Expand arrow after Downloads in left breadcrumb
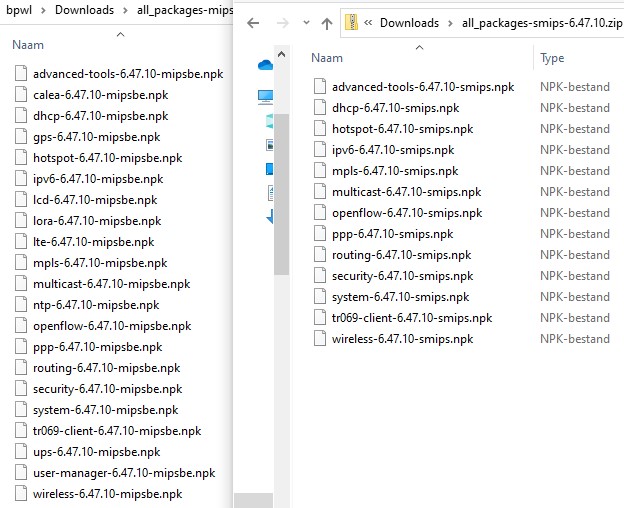The image size is (624, 508). (x=125, y=10)
